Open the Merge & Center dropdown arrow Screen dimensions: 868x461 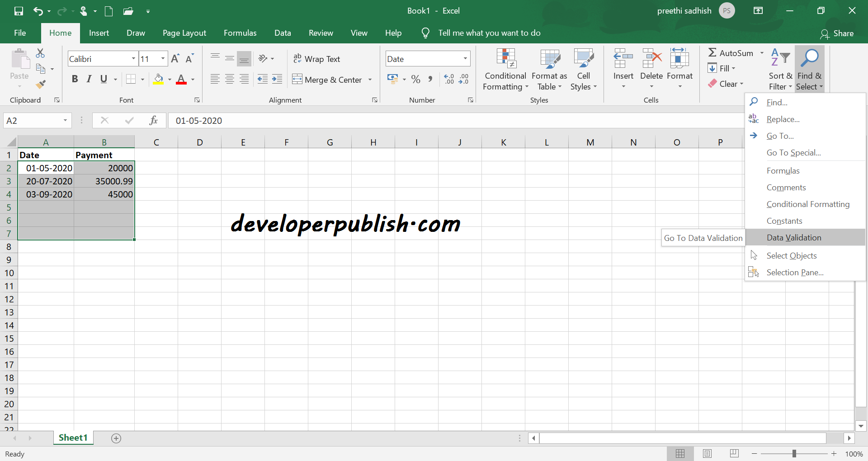pos(371,79)
